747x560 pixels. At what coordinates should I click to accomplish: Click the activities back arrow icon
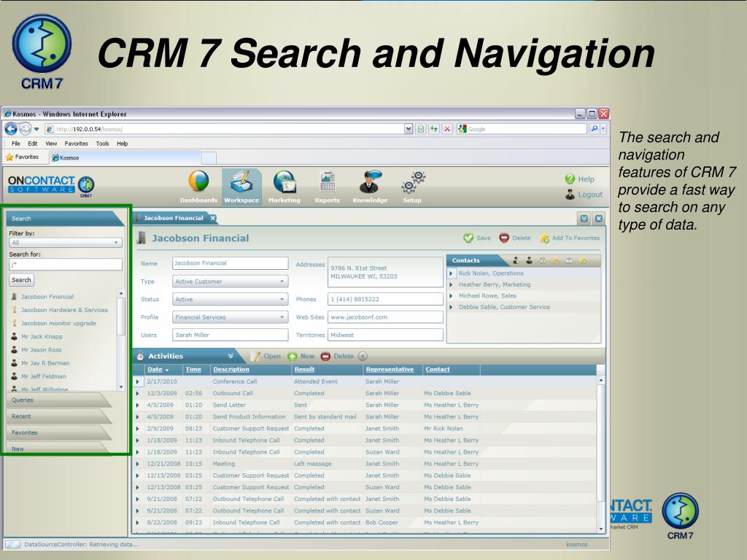pyautogui.click(x=363, y=356)
